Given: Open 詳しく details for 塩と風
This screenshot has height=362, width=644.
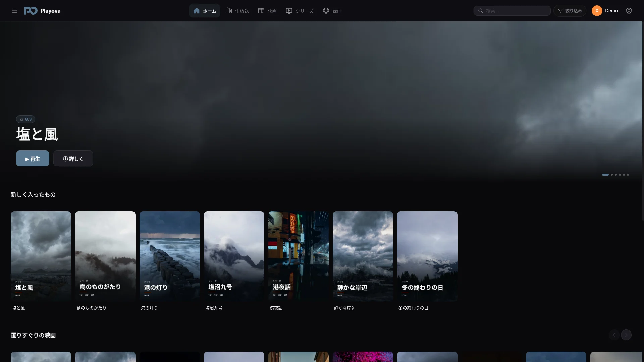Looking at the screenshot, I should pos(73,158).
